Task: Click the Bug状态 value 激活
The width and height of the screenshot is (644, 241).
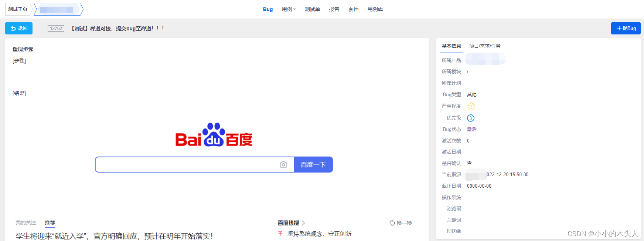Action: pos(472,129)
